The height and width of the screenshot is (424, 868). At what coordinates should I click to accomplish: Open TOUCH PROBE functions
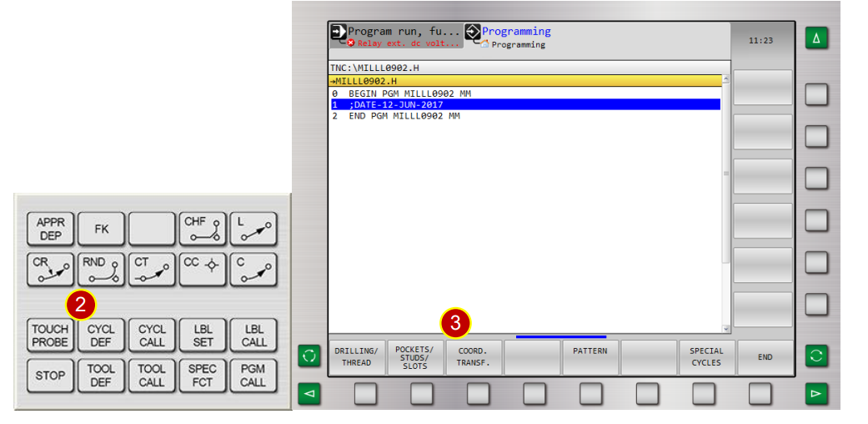(x=50, y=336)
